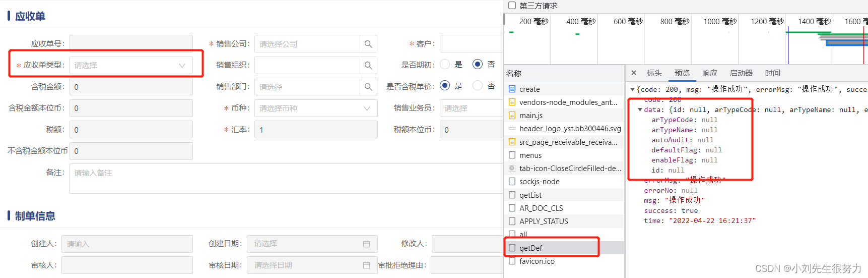Open calendar icon in 审核日期 field
This screenshot has height=278, width=868.
click(366, 265)
